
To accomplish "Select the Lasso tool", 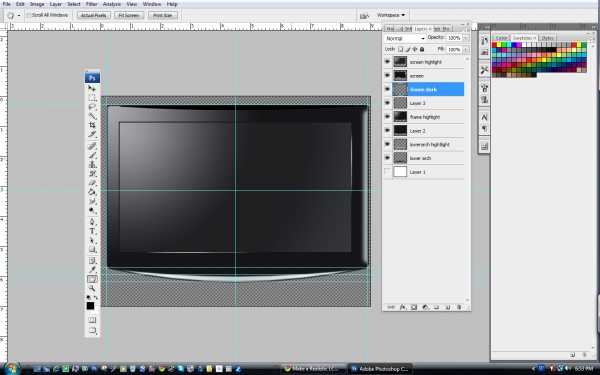I will tap(92, 107).
